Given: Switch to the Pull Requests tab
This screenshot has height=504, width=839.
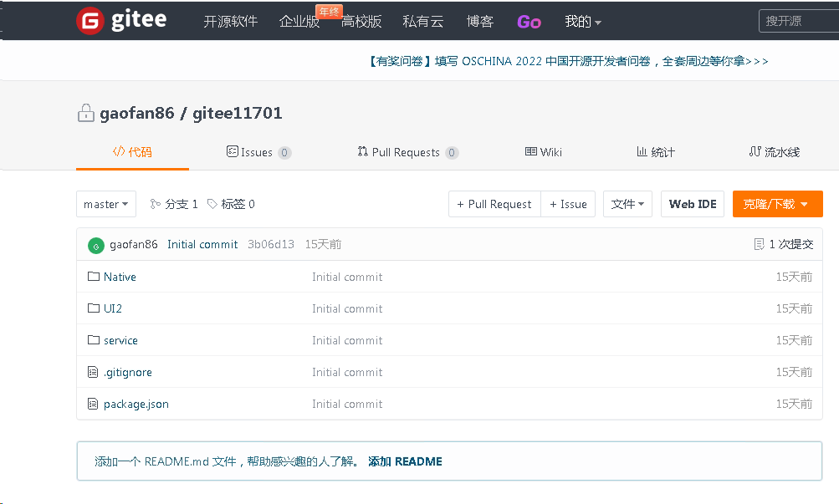Looking at the screenshot, I should (407, 152).
